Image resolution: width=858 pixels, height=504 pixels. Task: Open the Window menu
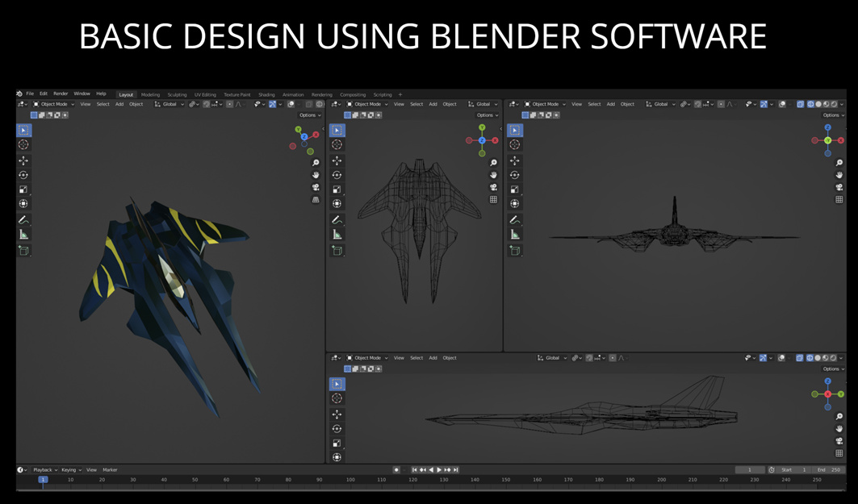tap(82, 94)
